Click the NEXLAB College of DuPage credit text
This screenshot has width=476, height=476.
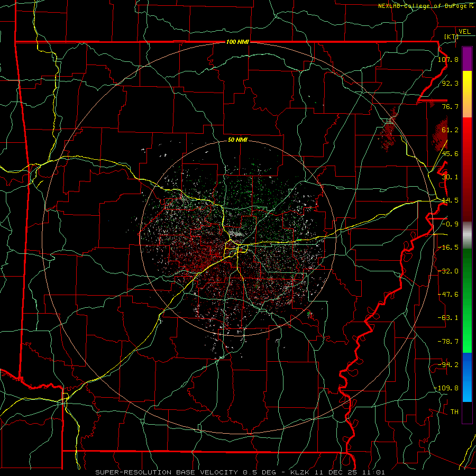tap(425, 6)
